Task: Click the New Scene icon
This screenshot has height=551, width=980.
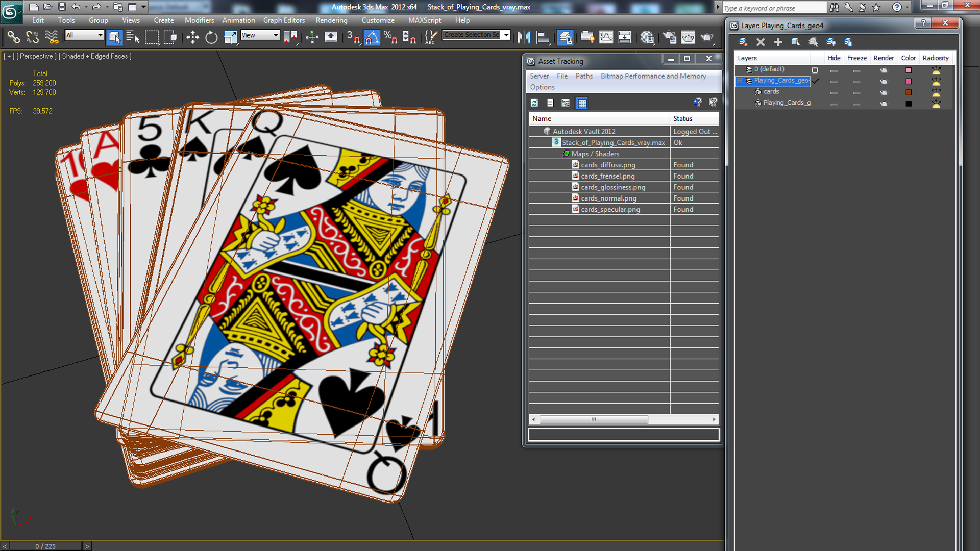Action: [x=34, y=7]
